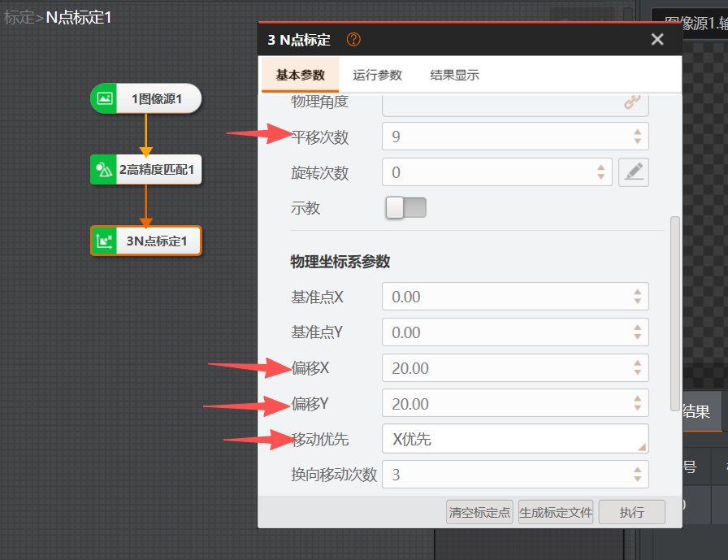Select the 基本参数 tab

(x=301, y=76)
